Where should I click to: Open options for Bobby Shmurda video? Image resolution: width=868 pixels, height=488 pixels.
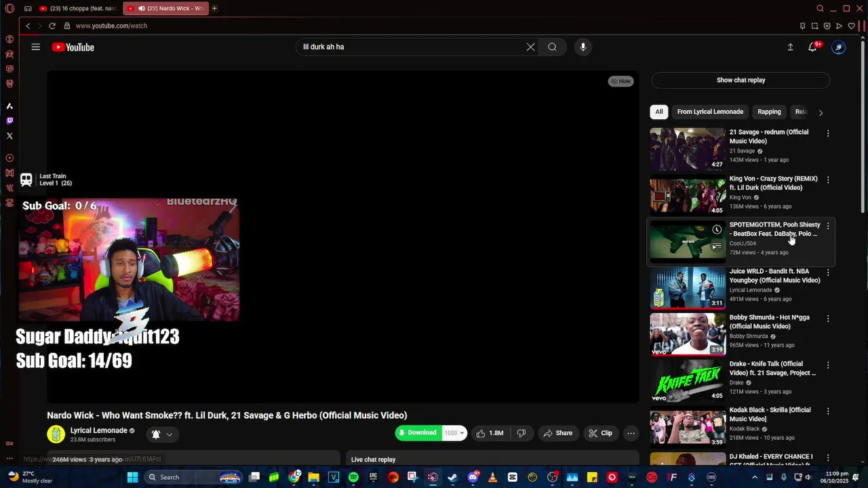(828, 319)
